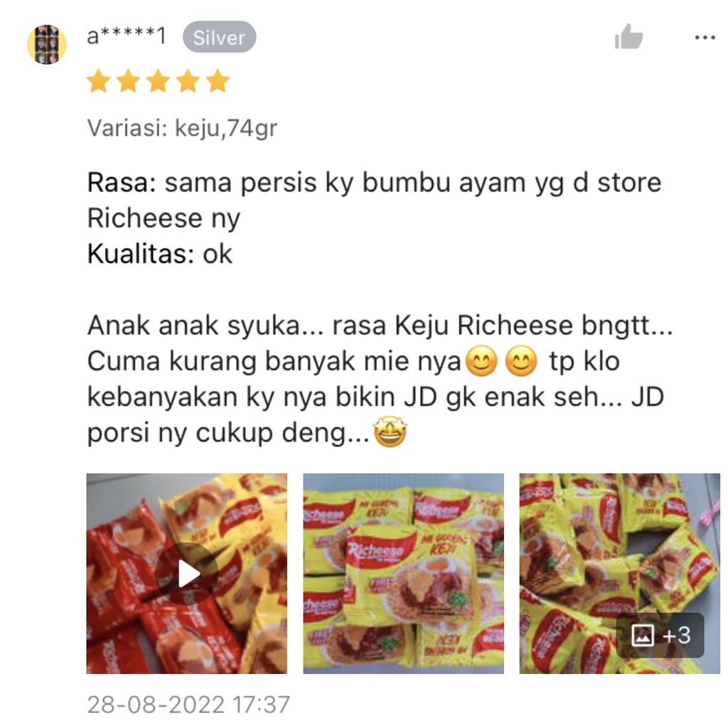This screenshot has height=728, width=728.
Task: Open the middle Richeese keju noodle photo
Action: [404, 574]
